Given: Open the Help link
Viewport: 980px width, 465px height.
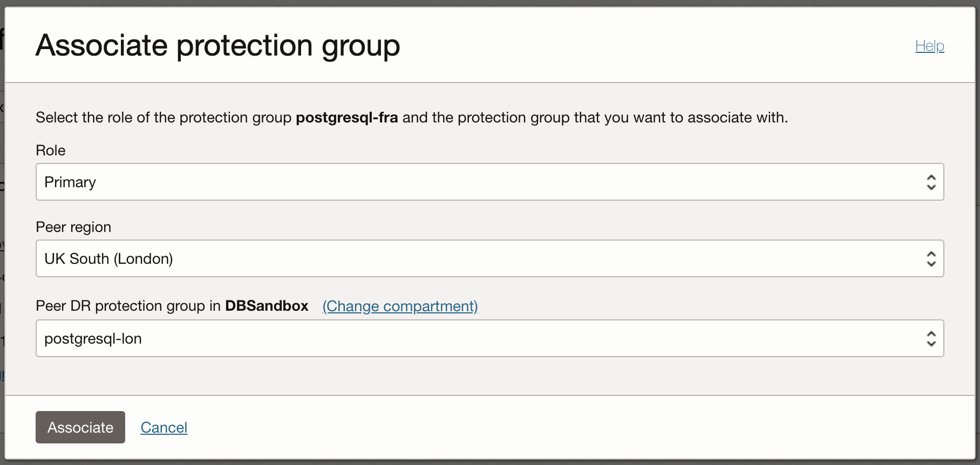Looking at the screenshot, I should pyautogui.click(x=929, y=46).
